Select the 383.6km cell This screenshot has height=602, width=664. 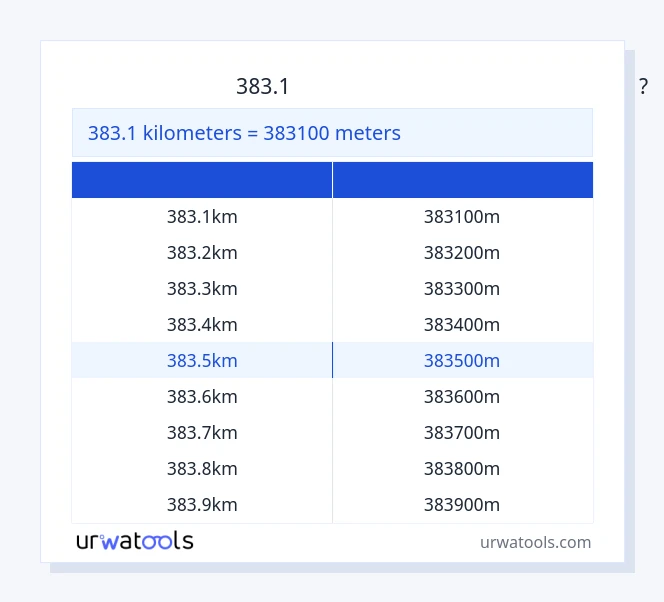(x=202, y=397)
